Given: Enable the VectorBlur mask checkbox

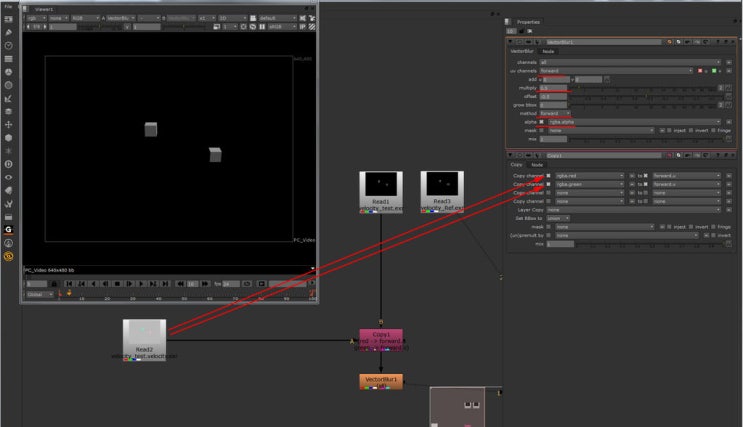Looking at the screenshot, I should [x=542, y=130].
